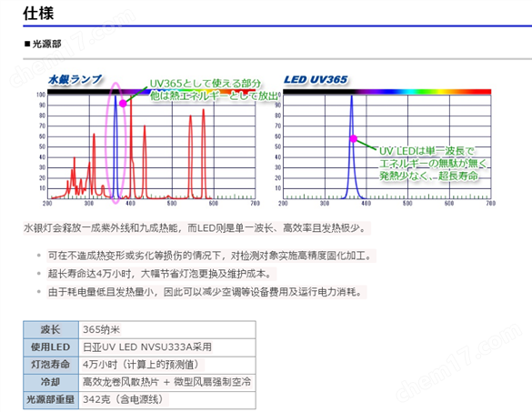Viewport: 532px width, 412px height.
Task: Click the 他は熱エネルギーとして放出 annotation
Action: pyautogui.click(x=214, y=96)
